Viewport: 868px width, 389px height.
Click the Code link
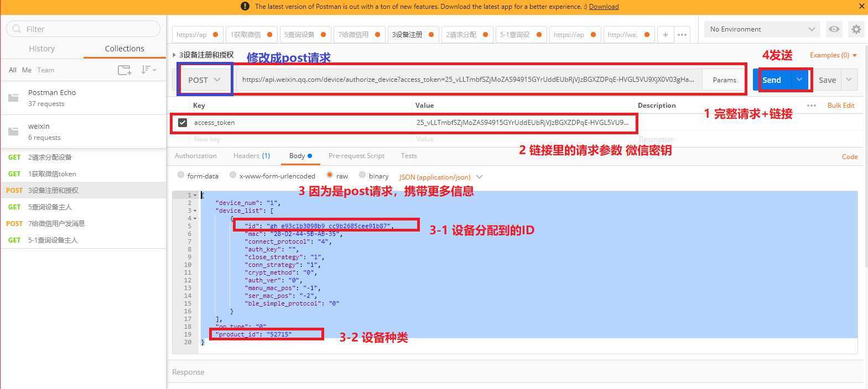click(850, 156)
